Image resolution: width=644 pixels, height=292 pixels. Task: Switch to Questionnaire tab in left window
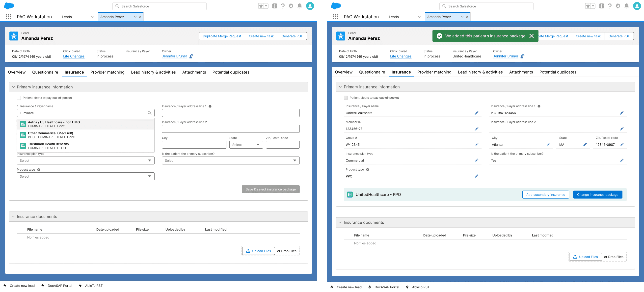point(45,72)
